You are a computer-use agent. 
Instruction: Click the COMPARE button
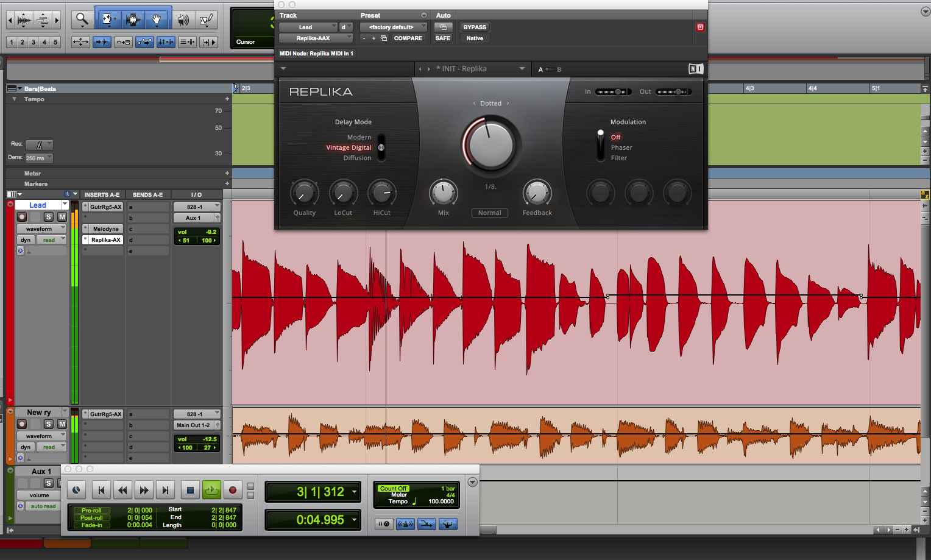coord(408,38)
